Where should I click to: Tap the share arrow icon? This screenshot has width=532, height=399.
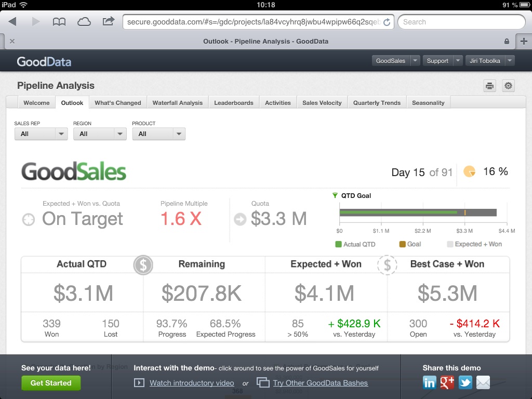108,21
